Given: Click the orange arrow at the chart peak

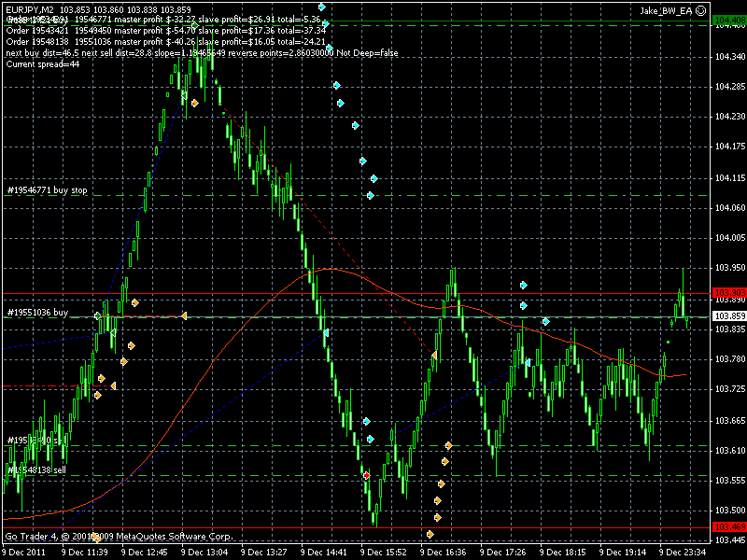Looking at the screenshot, I should 194,103.
